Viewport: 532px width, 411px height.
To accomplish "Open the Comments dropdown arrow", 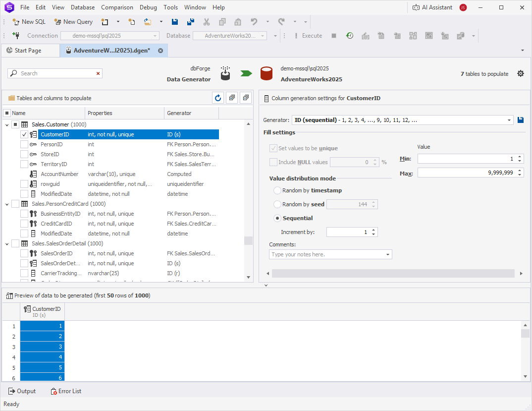I will coord(387,254).
